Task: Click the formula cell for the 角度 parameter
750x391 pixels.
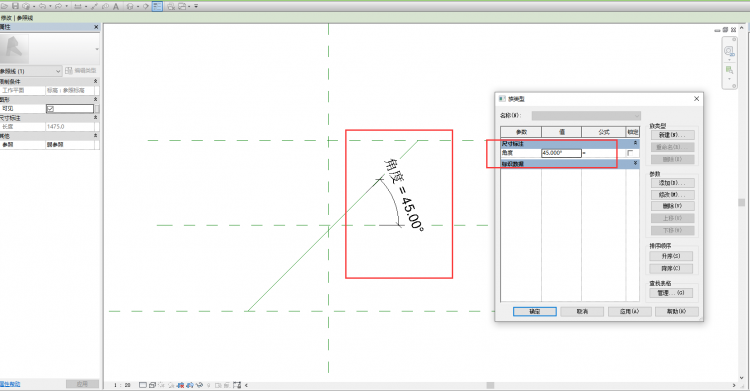Action: point(604,153)
